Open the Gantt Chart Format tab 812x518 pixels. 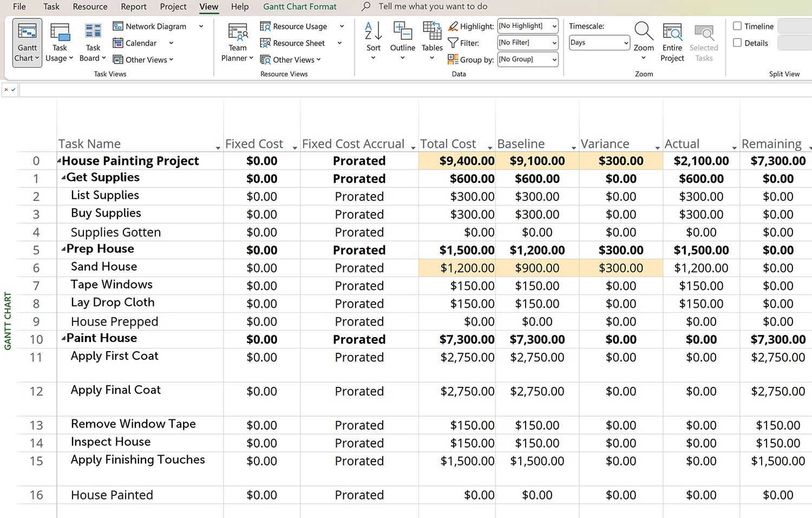tap(299, 7)
